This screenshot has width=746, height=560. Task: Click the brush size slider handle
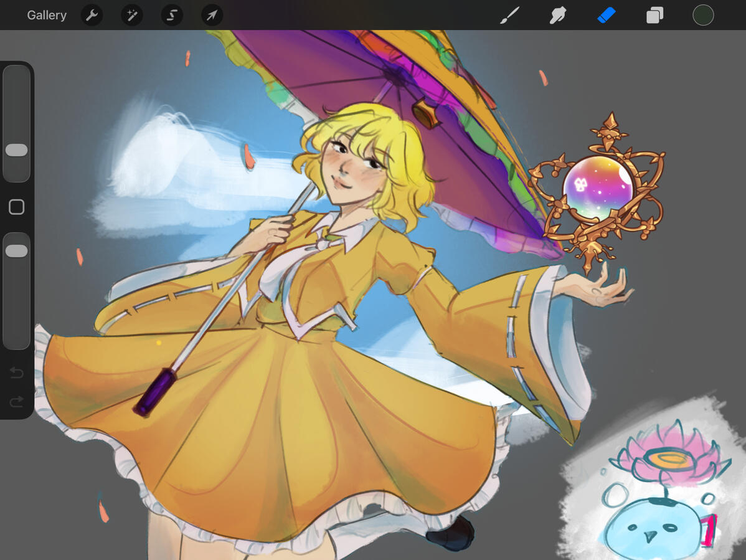pyautogui.click(x=17, y=150)
